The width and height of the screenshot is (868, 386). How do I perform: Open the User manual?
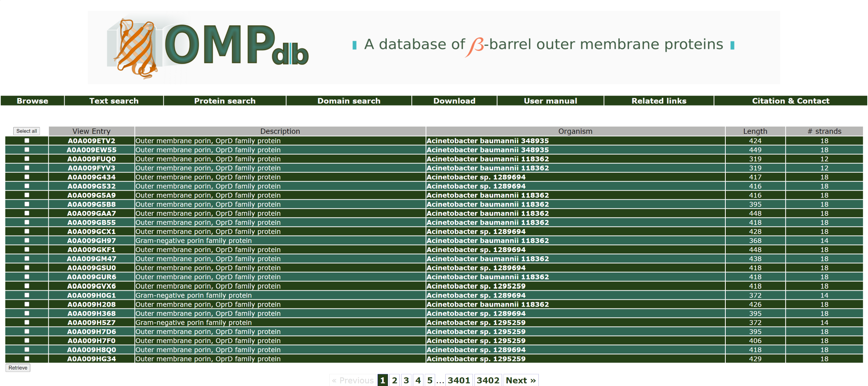(x=551, y=101)
